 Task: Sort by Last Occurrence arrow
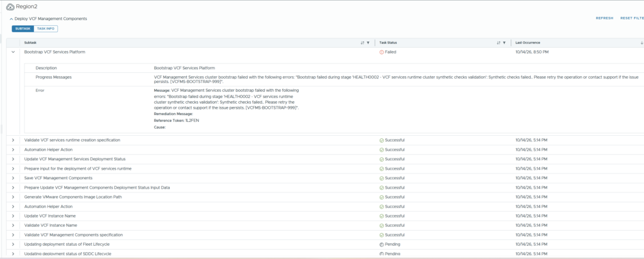coord(641,43)
